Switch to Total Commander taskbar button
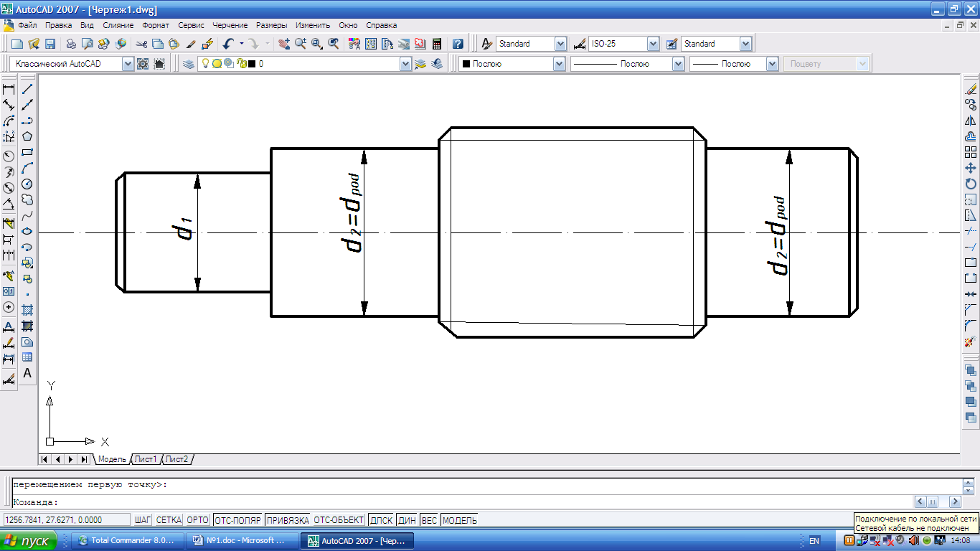980x551 pixels. coord(126,541)
